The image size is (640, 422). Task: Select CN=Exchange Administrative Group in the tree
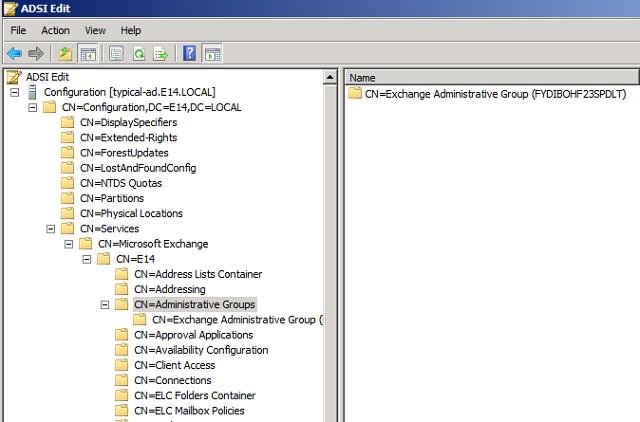click(x=237, y=320)
